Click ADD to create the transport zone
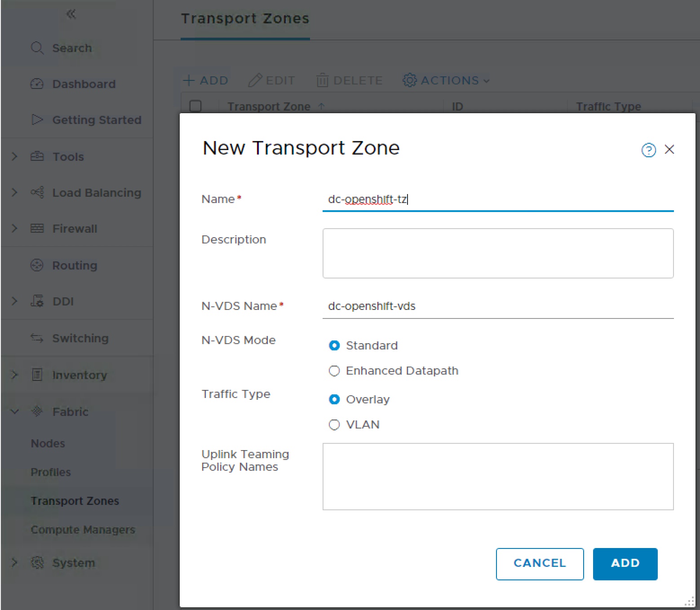This screenshot has width=700, height=610. [625, 564]
